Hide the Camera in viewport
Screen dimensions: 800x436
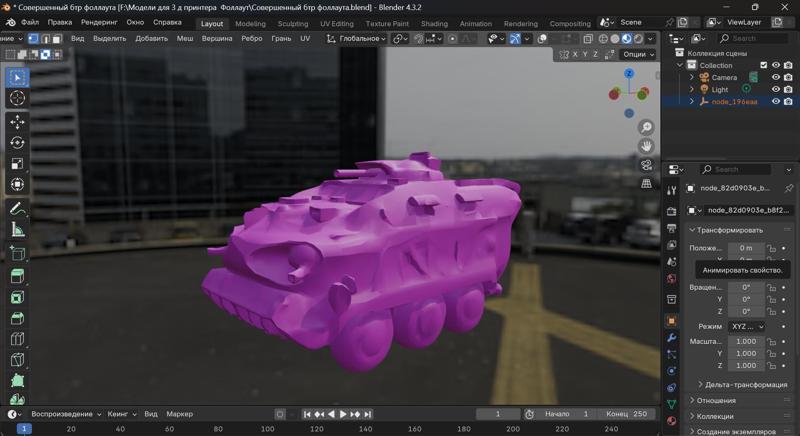pyautogui.click(x=776, y=77)
